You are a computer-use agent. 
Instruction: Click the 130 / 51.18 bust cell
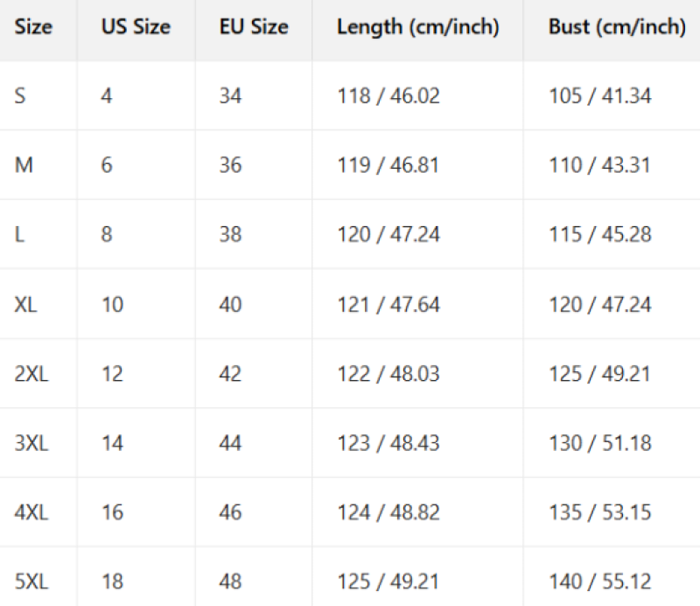point(600,443)
